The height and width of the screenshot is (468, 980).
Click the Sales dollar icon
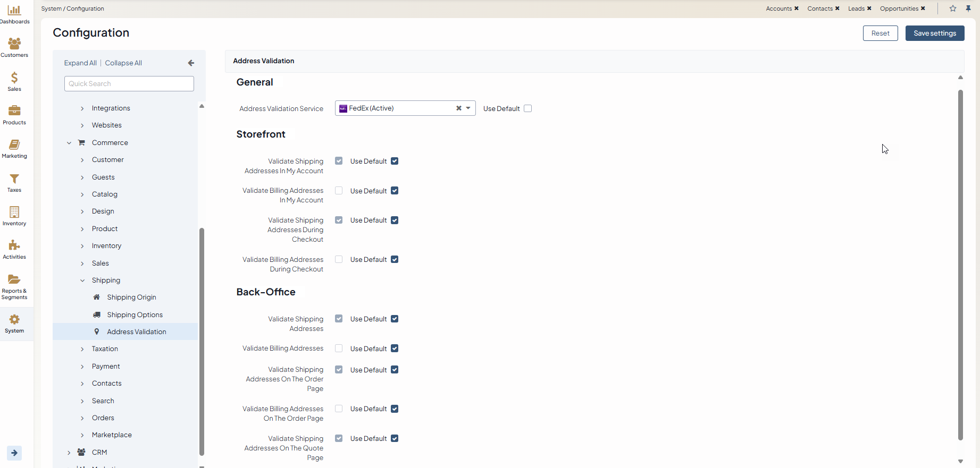click(x=14, y=78)
